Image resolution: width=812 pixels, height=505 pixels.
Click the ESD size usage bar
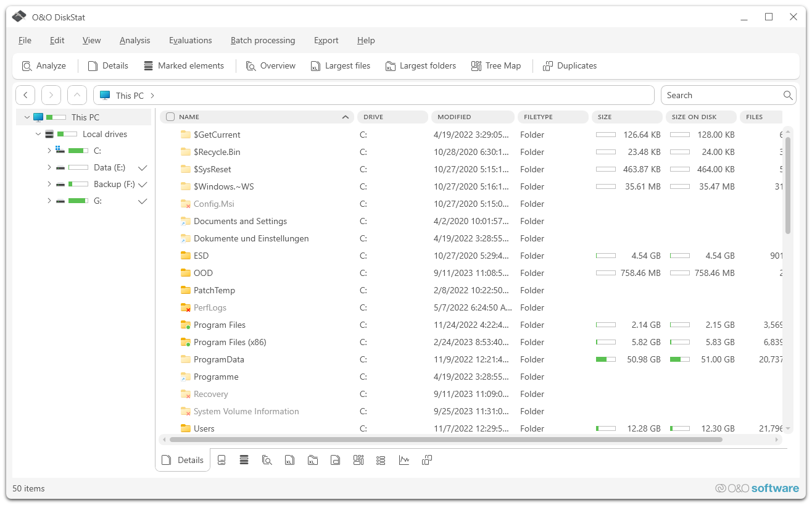coord(606,256)
